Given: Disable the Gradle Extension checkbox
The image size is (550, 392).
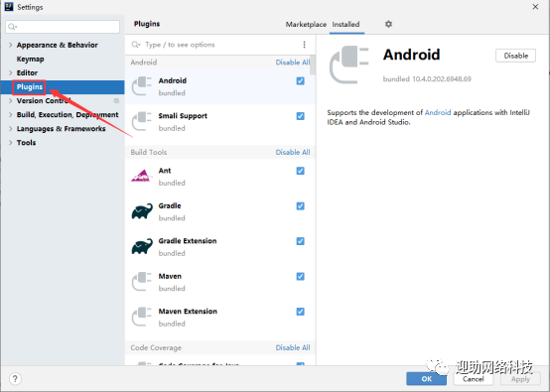Looking at the screenshot, I should [x=300, y=241].
